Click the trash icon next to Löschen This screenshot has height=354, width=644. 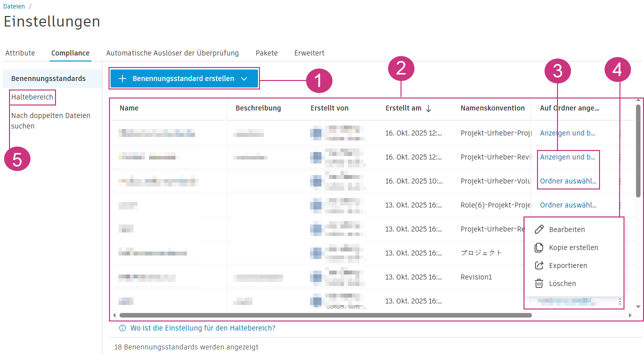coord(539,283)
